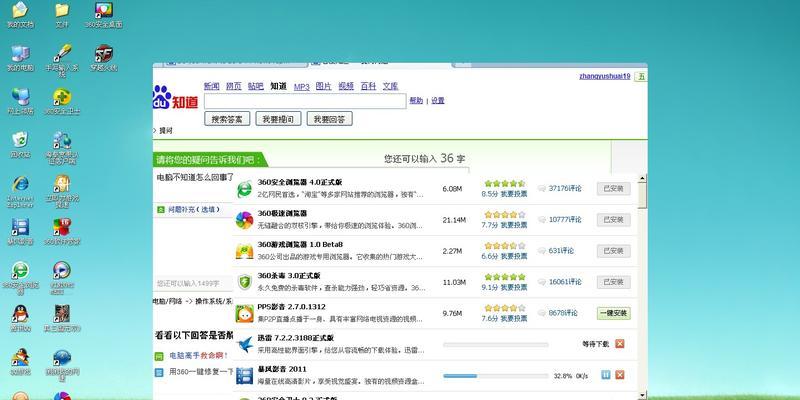Click 一键安装 for PPS影音

[x=614, y=313]
